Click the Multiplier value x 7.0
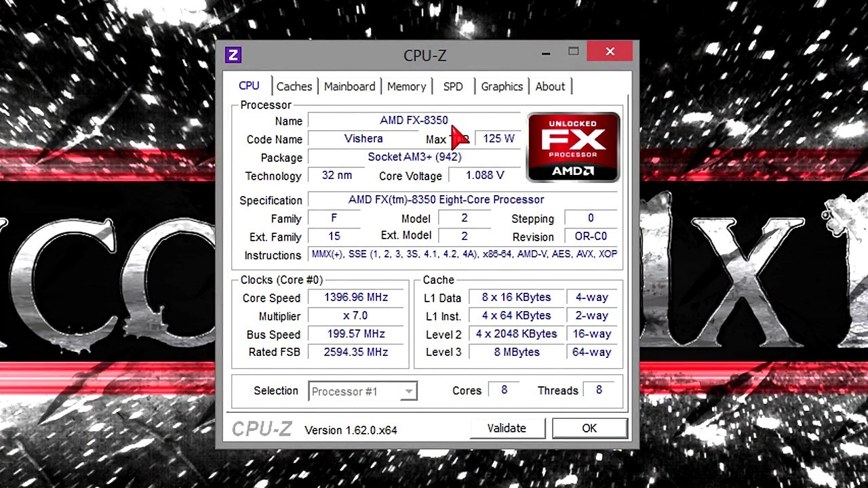The height and width of the screenshot is (488, 868). coord(356,316)
